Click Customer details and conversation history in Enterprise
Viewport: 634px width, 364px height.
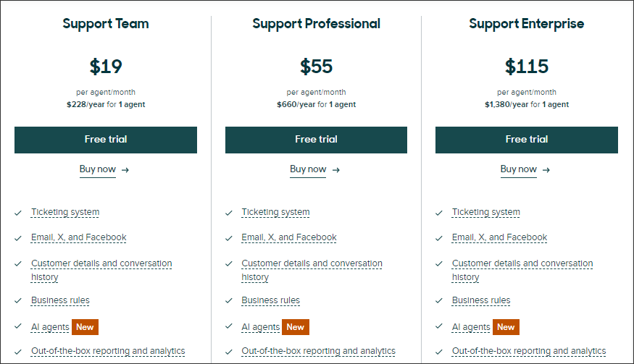(522, 270)
